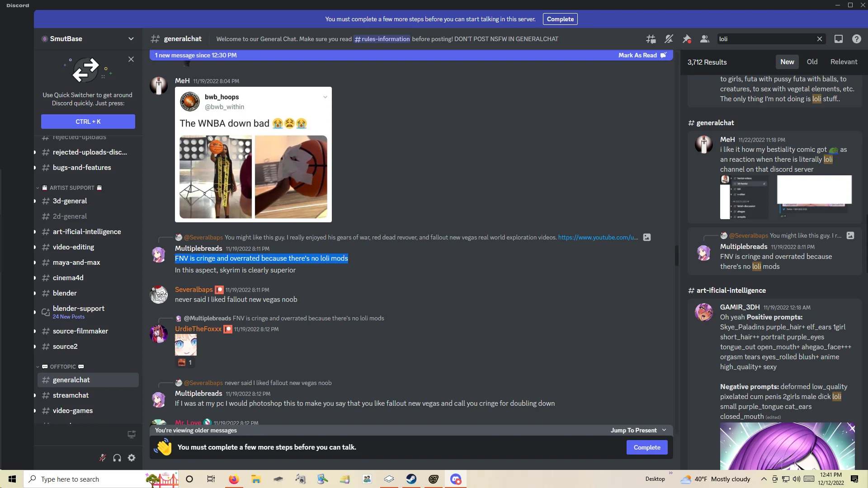Click Complete button beside chat box
The image size is (868, 488).
tap(647, 447)
